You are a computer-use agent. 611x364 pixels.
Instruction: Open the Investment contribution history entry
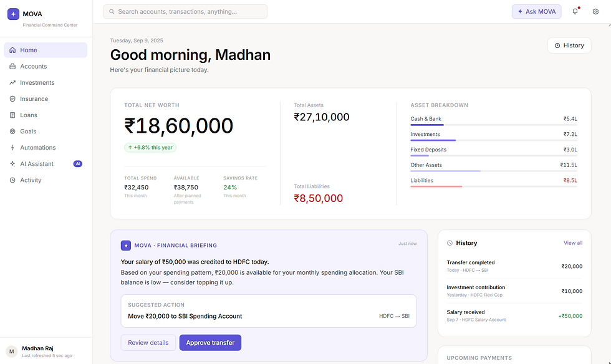514,291
